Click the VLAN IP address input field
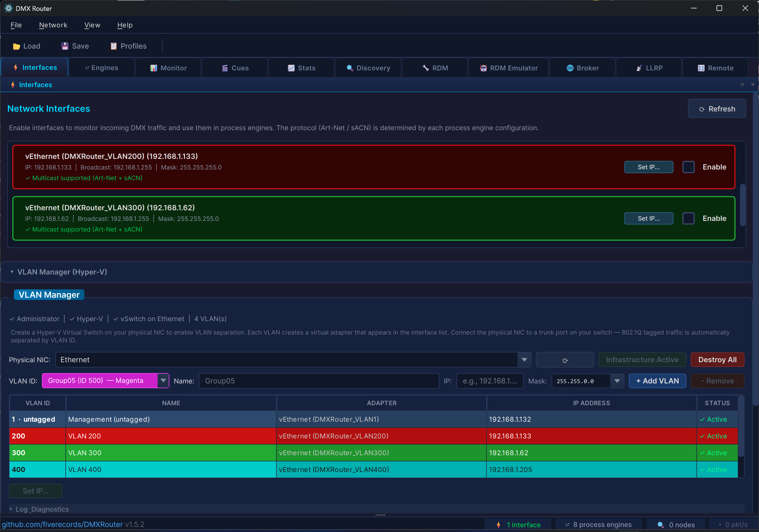 point(490,381)
